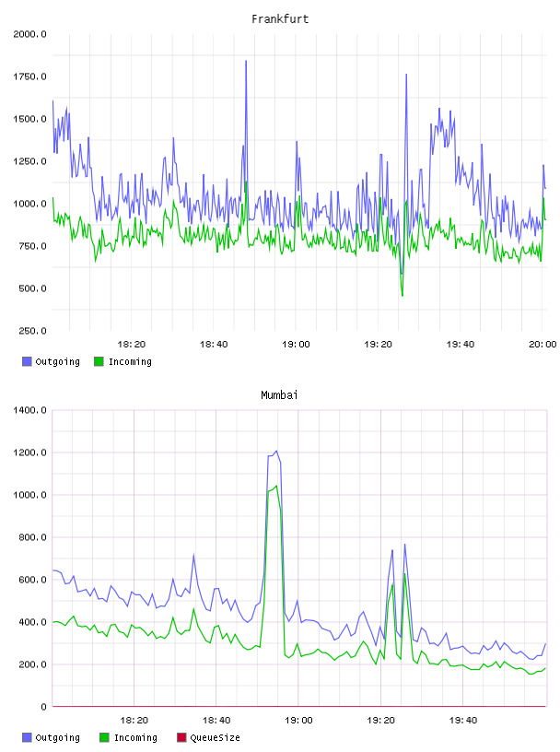
Task: Click the 200.0 y-axis label on Mumbai chart
Action: [x=32, y=664]
